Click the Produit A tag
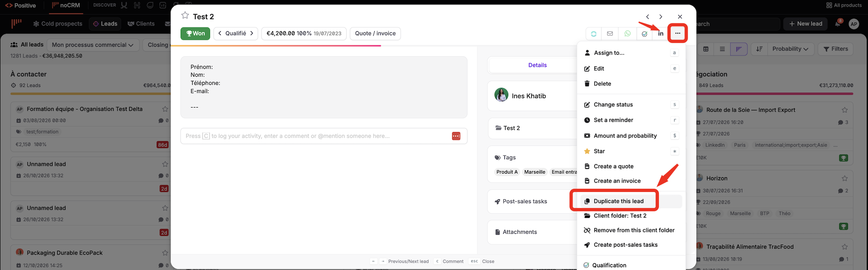Screen dimensions: 868x270 point(507,172)
